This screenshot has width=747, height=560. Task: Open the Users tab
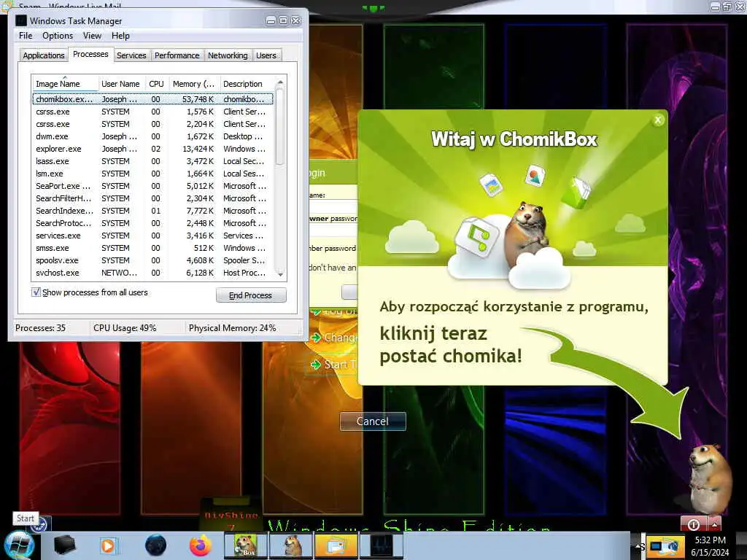pyautogui.click(x=266, y=55)
